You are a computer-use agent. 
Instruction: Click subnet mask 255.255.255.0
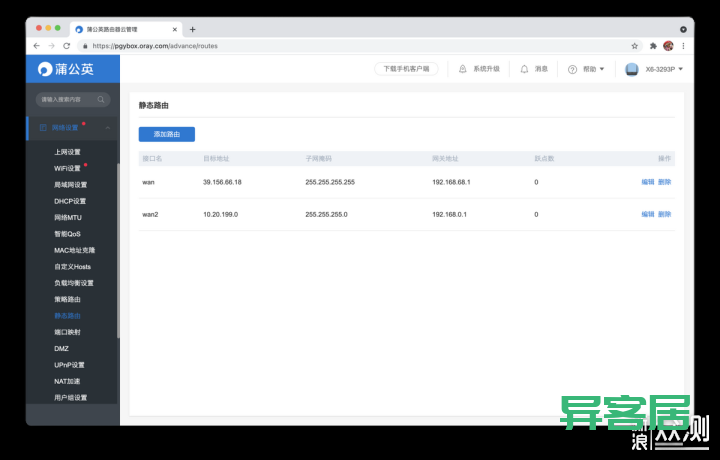(326, 214)
